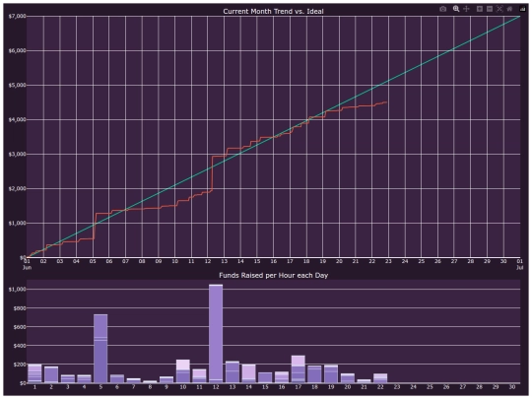Image resolution: width=532 pixels, height=399 pixels.
Task: Click the $200 y-axis label
Action: 20,365
